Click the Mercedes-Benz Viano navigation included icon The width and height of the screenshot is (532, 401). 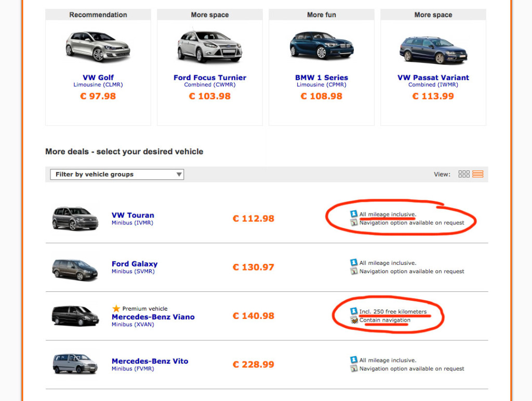click(354, 320)
